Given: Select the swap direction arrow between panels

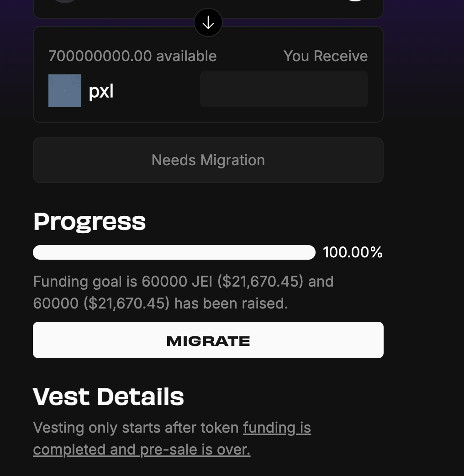Looking at the screenshot, I should coord(208,22).
